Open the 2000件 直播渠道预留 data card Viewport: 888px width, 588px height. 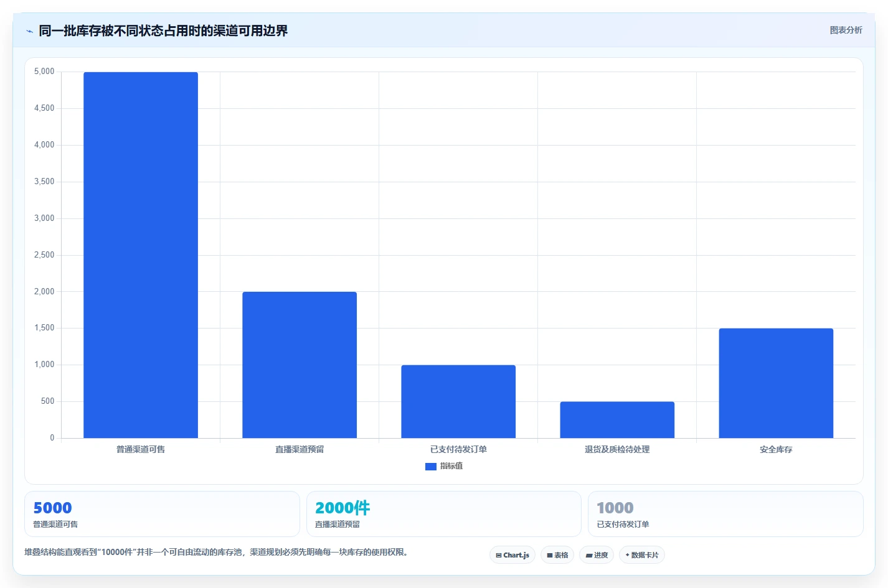point(444,514)
